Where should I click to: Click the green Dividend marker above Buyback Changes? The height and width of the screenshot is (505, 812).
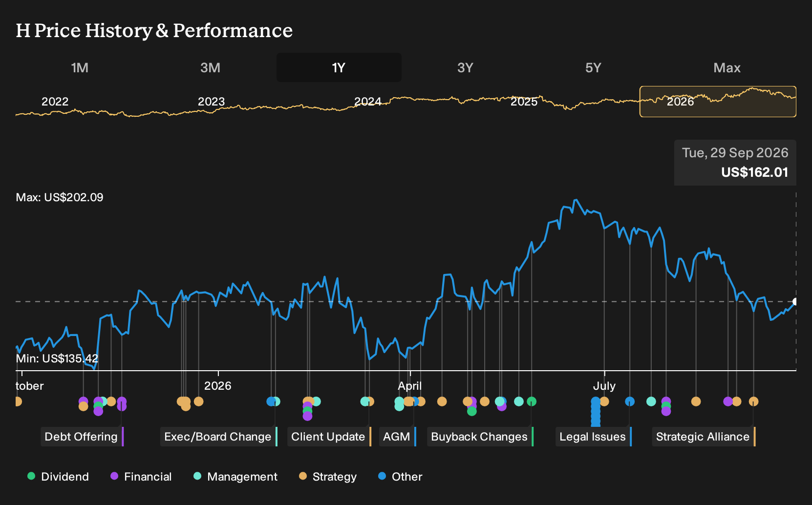[532, 401]
